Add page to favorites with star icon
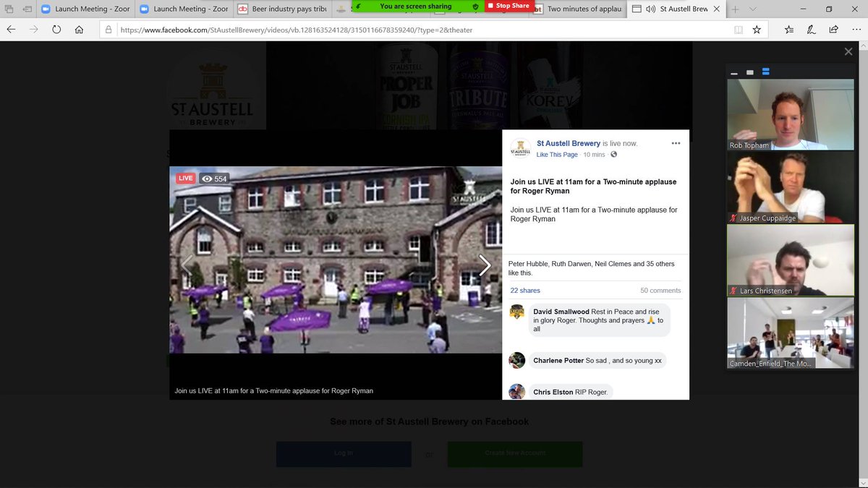The image size is (868, 488). pos(757,30)
